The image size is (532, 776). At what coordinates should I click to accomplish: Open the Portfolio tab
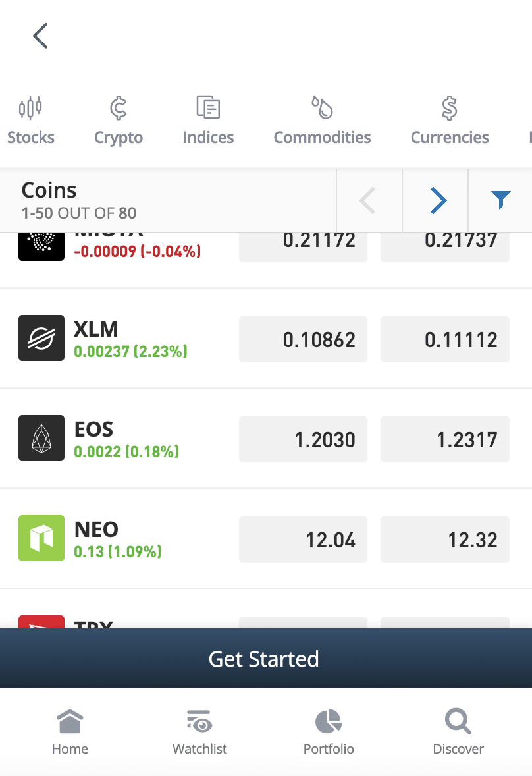[x=329, y=732]
